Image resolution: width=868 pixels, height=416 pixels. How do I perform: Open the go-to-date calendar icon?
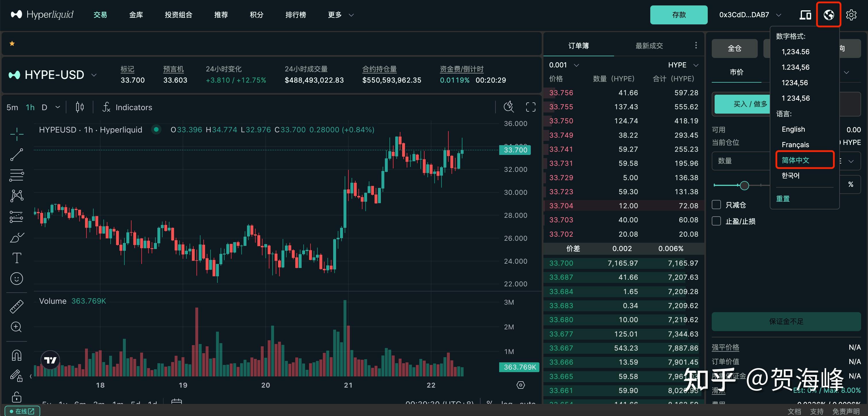[x=177, y=402]
